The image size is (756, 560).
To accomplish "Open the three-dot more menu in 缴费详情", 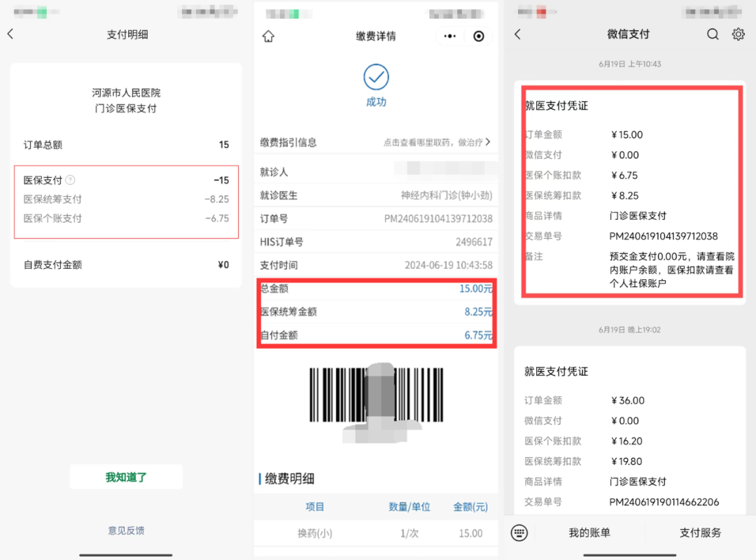I will tap(450, 36).
